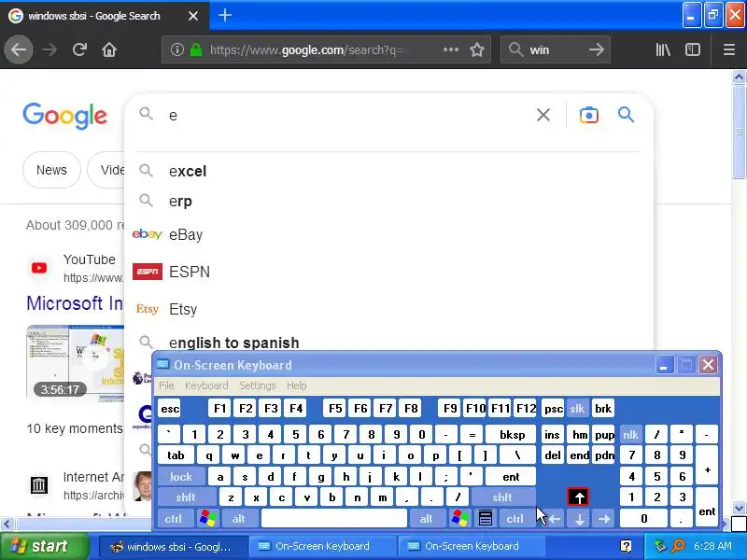Image resolution: width=747 pixels, height=560 pixels.
Task: Toggle the left alt key
Action: point(239,518)
